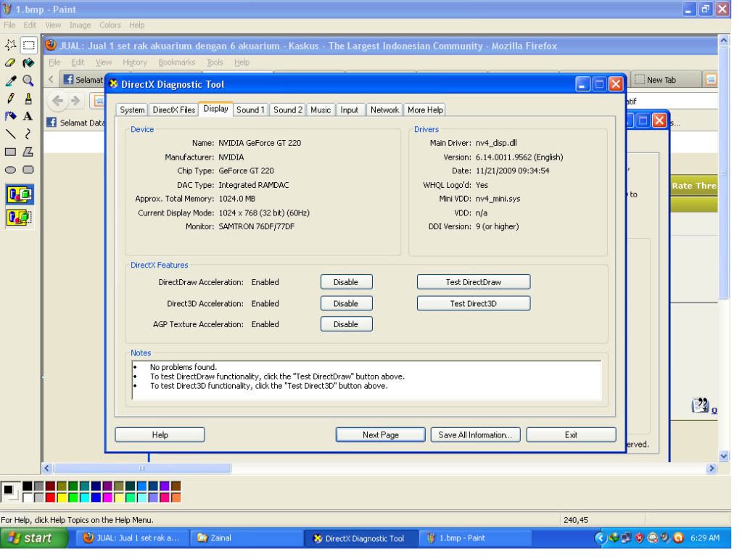
Task: Select the Curve tool in Paint
Action: coord(28,134)
